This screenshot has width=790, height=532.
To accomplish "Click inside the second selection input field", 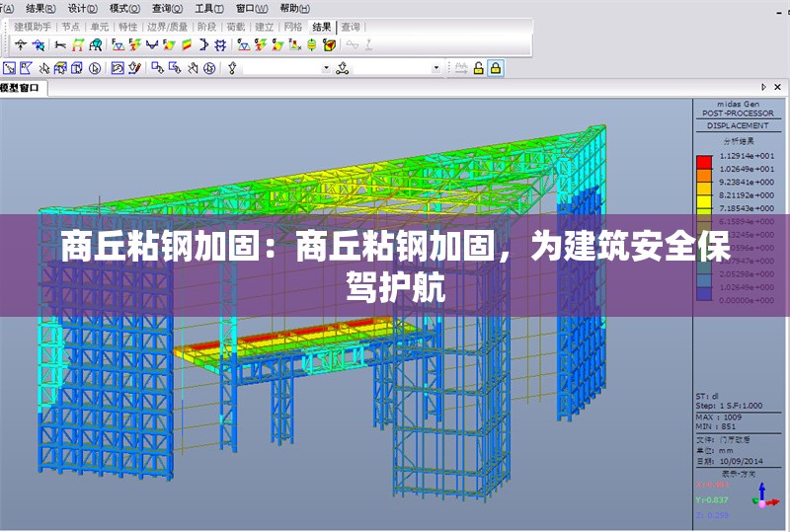I will click(392, 68).
